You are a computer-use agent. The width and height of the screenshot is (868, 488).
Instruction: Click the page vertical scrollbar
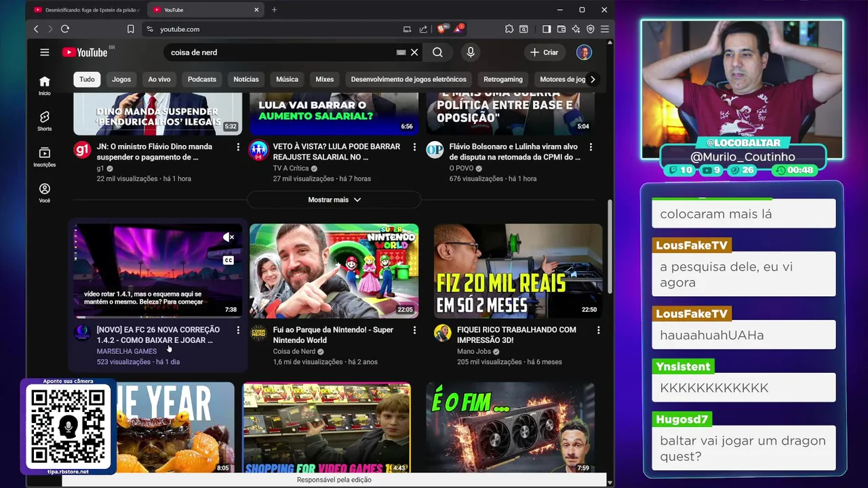click(610, 247)
